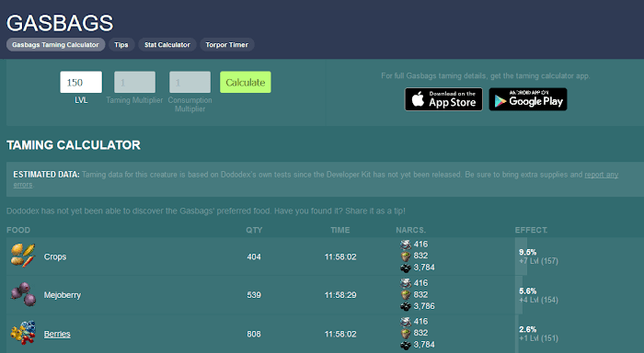Open the Torpor Timer tab
The height and width of the screenshot is (353, 644).
click(226, 45)
